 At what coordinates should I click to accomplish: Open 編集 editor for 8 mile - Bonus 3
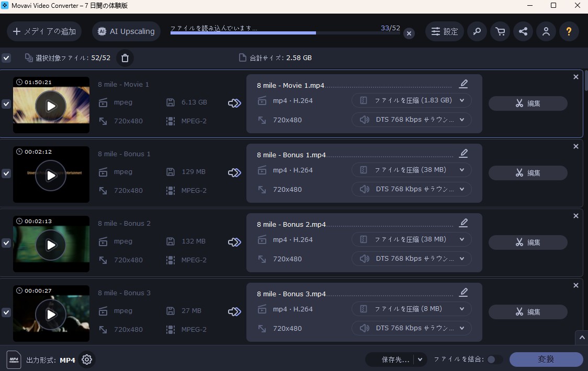(527, 312)
